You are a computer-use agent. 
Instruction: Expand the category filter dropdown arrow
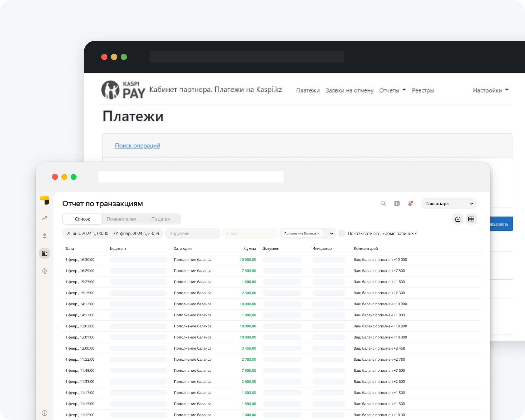pos(332,233)
